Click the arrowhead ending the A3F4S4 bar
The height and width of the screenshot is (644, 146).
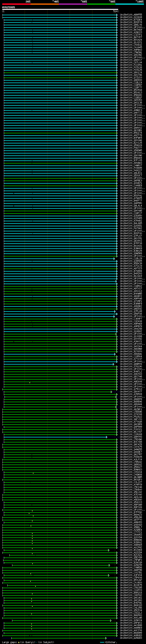(109, 575)
